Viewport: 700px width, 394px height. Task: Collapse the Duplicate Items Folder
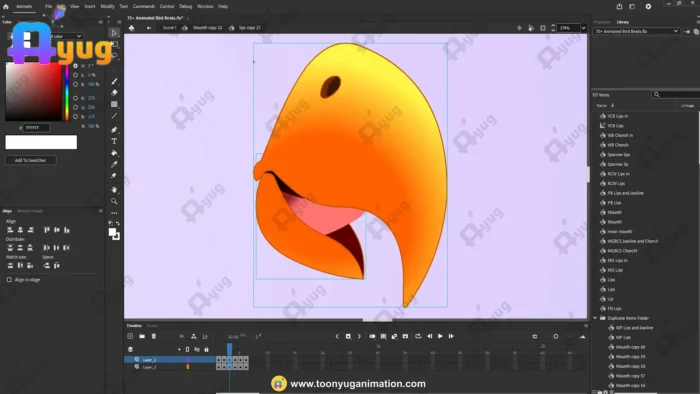(x=595, y=318)
